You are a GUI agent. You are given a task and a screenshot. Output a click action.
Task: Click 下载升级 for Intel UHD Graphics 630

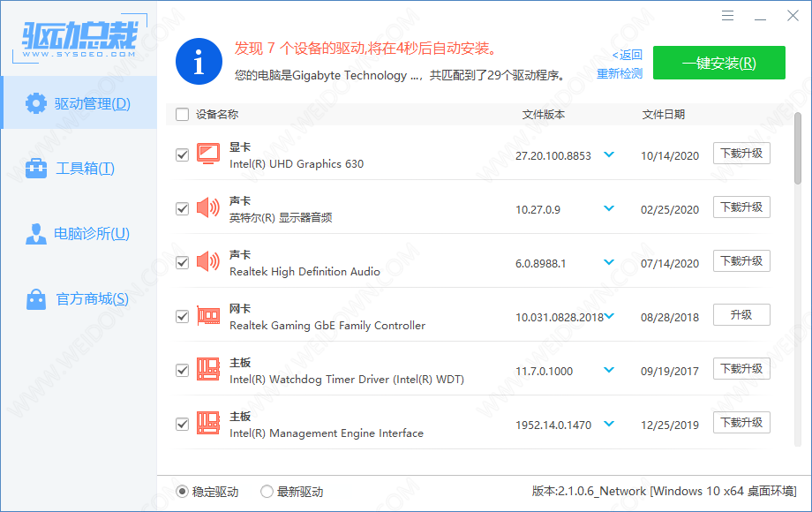(x=741, y=154)
